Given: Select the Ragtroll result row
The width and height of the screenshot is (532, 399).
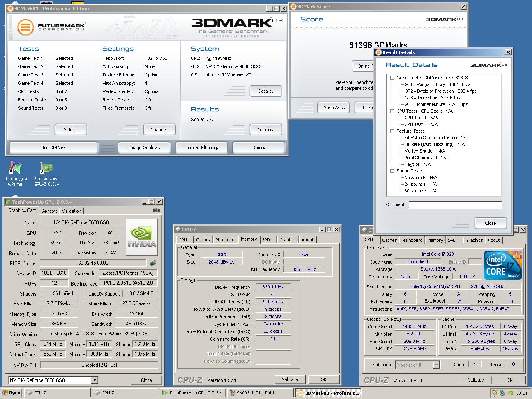Looking at the screenshot, I should pos(417,164).
